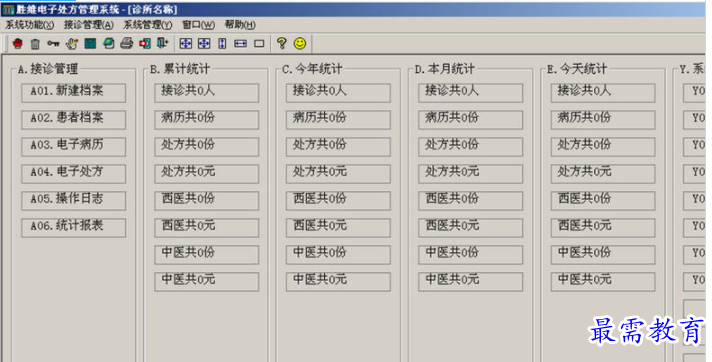Screen dimensions: 712x362
Task: Select 处方共0份 under E.今天统计
Action: click(603, 147)
